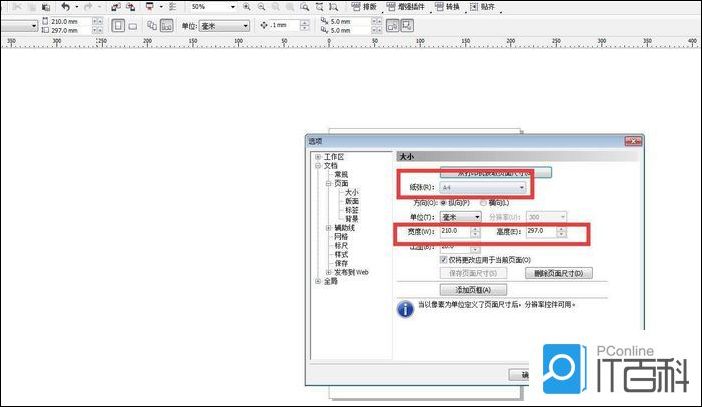This screenshot has width=702, height=407.
Task: Open the 排版 toolbar menu
Action: (364, 7)
